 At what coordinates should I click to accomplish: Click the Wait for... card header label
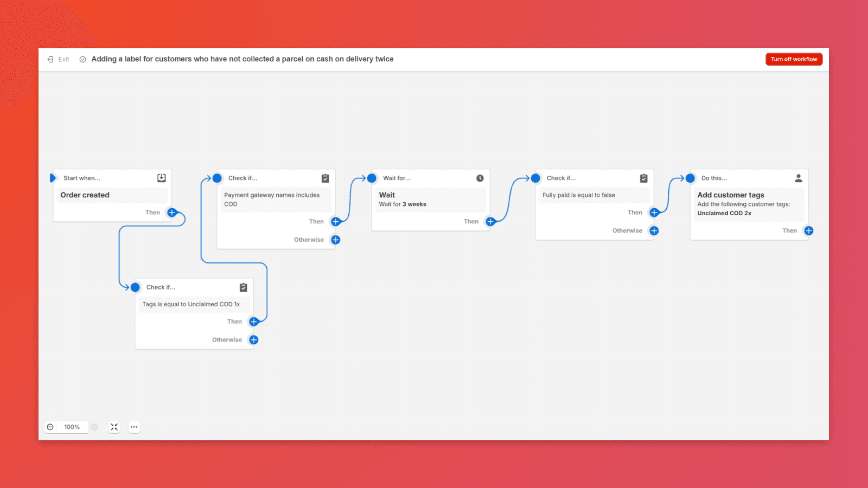[x=397, y=178]
